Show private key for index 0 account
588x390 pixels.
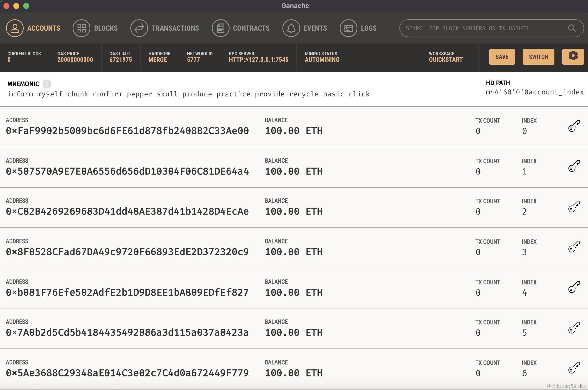point(574,126)
